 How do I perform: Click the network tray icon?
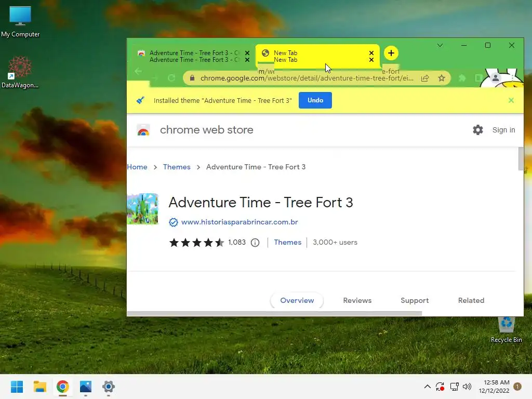point(454,387)
